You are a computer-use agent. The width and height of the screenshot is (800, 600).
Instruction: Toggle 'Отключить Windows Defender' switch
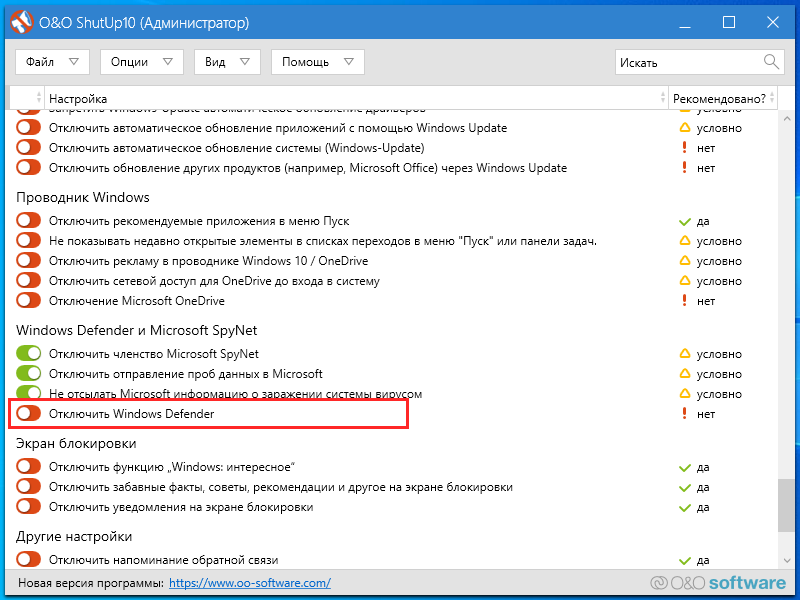[x=28, y=413]
